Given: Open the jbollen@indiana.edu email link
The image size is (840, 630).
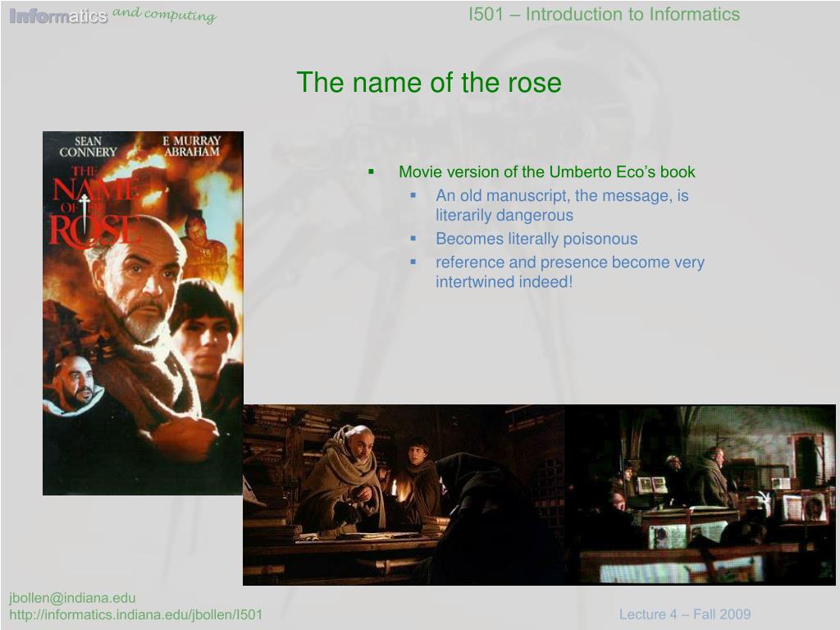Looking at the screenshot, I should pos(72,598).
